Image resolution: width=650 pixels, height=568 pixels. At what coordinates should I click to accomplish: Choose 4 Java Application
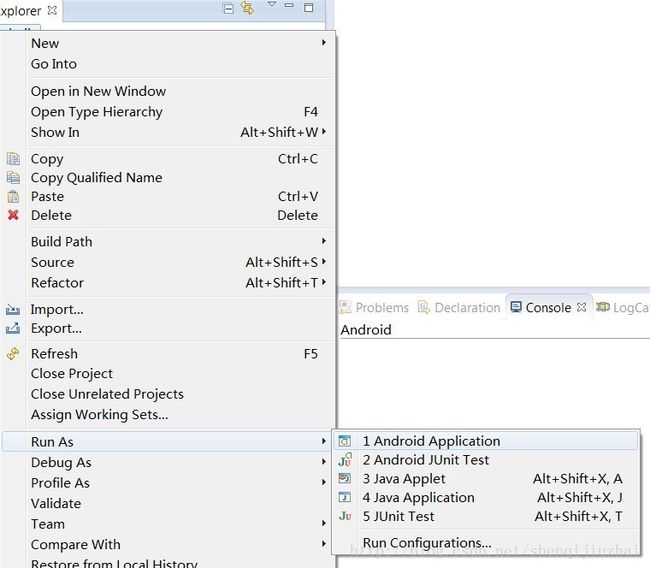pos(486,497)
